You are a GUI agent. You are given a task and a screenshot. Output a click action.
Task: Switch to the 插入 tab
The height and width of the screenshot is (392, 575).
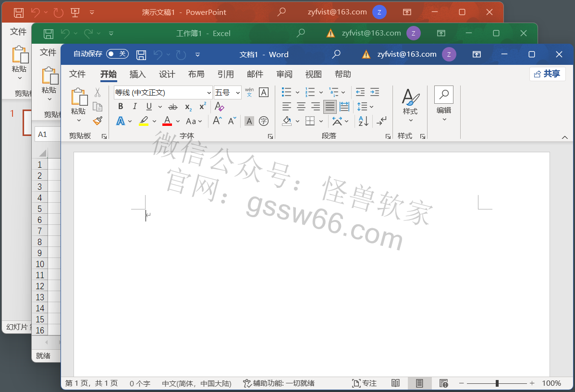pyautogui.click(x=137, y=74)
